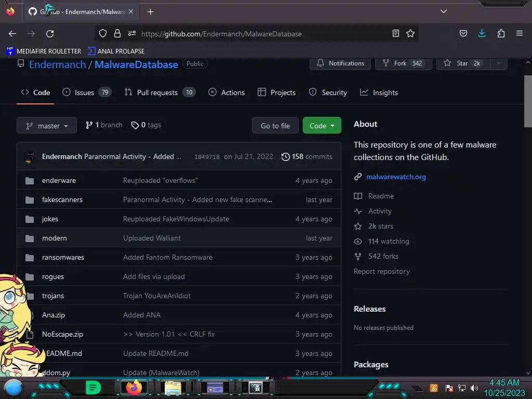Image resolution: width=532 pixels, height=399 pixels.
Task: Open a new tab with the plus button
Action: coord(150,12)
